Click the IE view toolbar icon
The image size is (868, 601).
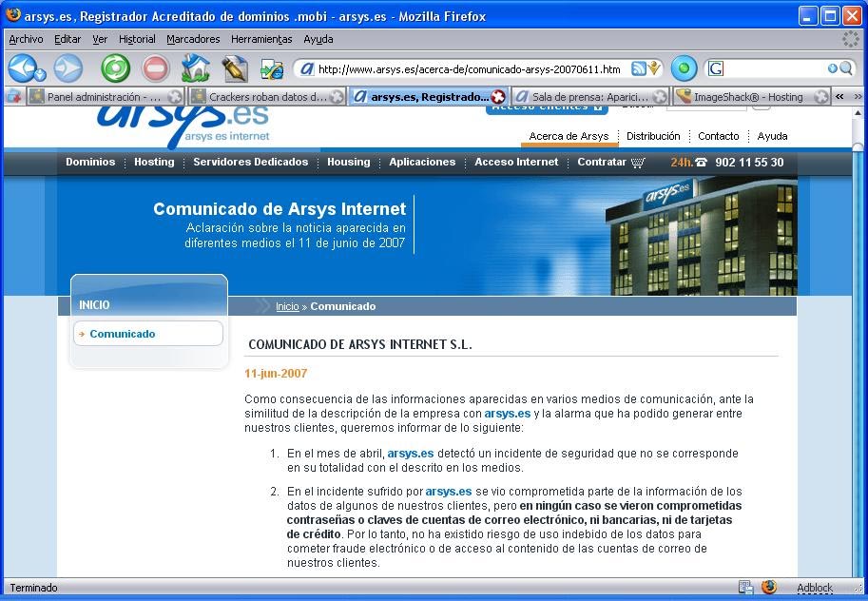click(272, 69)
